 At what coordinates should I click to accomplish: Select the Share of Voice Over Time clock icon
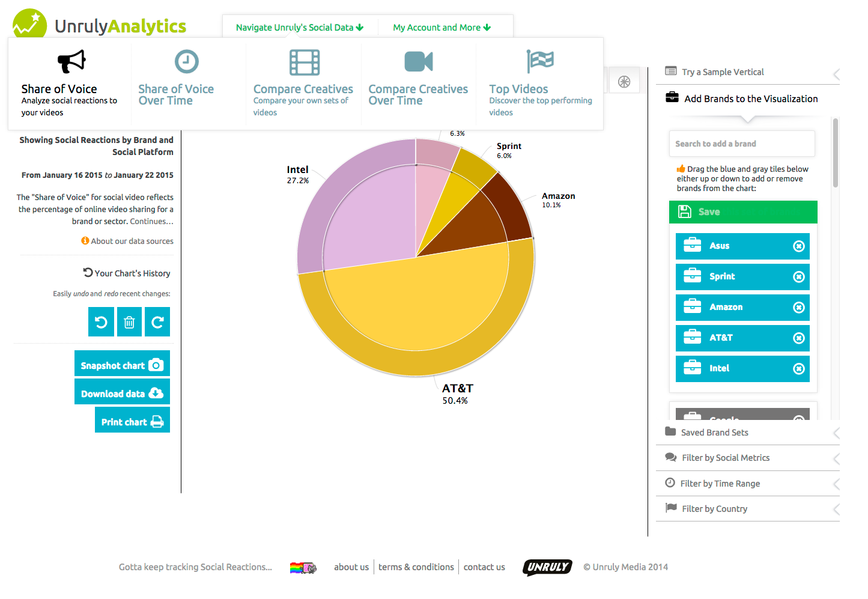(187, 61)
